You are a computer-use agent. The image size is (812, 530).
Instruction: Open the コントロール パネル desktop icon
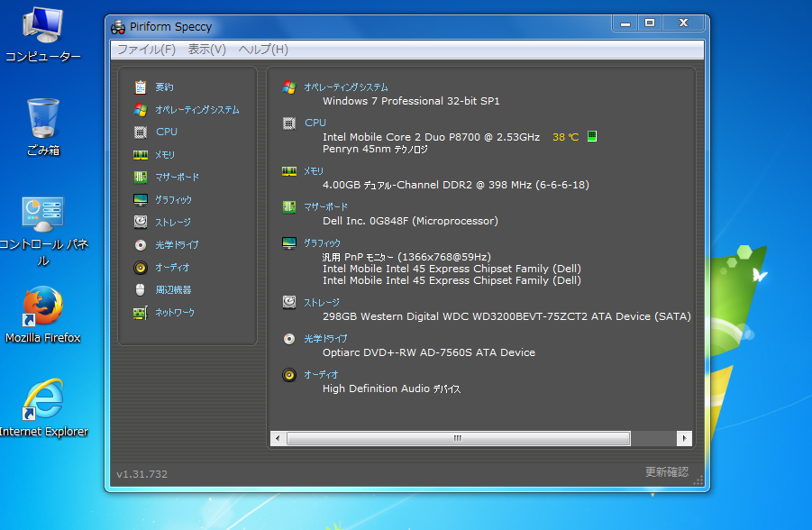pos(43,231)
